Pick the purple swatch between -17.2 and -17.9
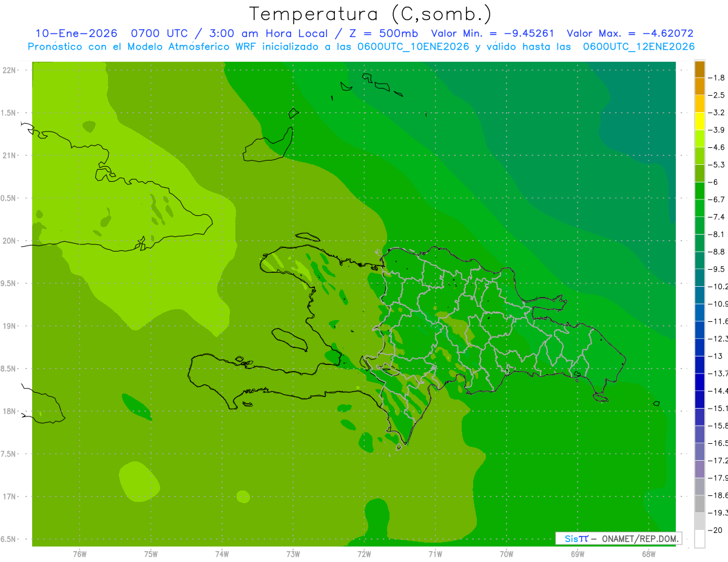The height and width of the screenshot is (562, 728). click(x=699, y=469)
